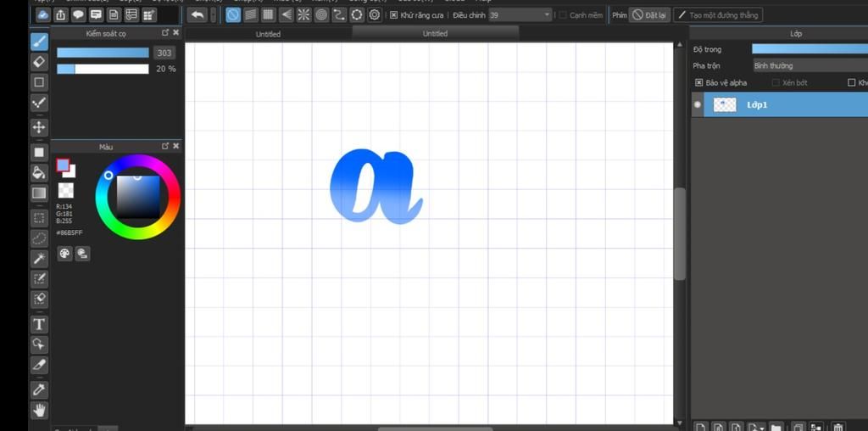Toggle the Cạnh mềm checkbox
The height and width of the screenshot is (431, 868).
pyautogui.click(x=563, y=15)
